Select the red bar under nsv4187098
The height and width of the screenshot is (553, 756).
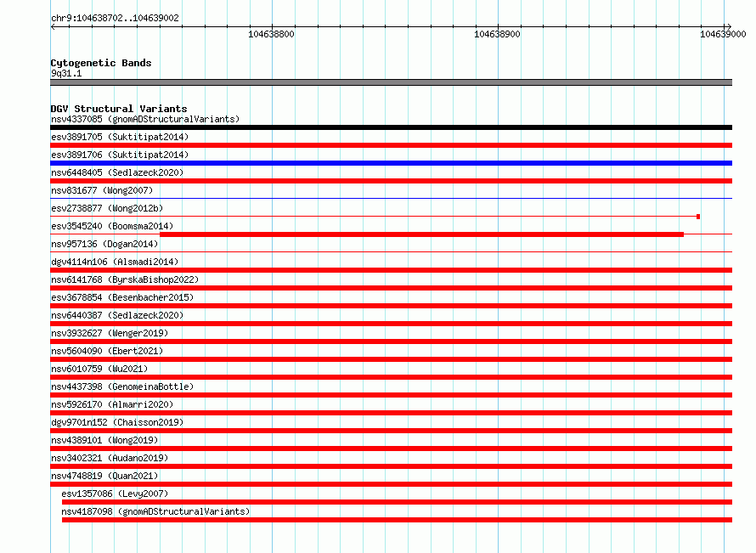pos(397,520)
